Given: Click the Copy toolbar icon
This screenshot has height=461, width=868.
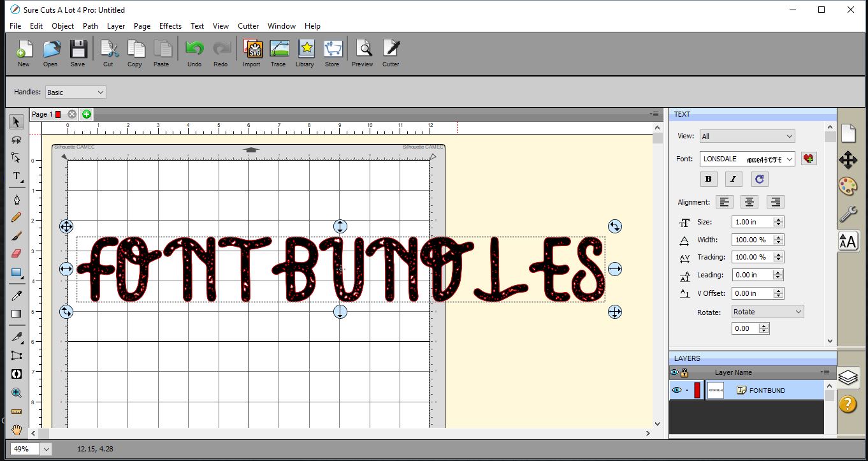Looking at the screenshot, I should 135,50.
